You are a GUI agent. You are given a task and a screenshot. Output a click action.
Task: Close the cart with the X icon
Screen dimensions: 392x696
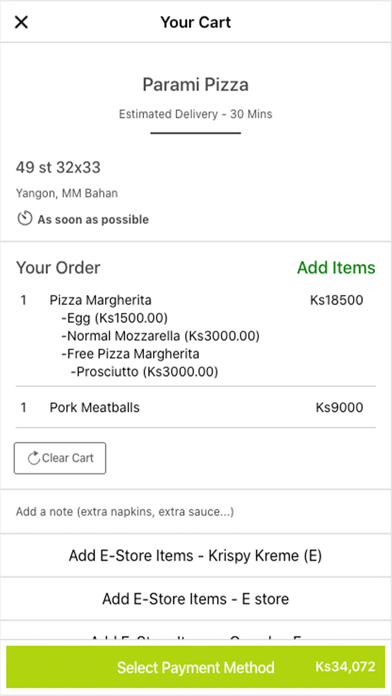coord(21,22)
